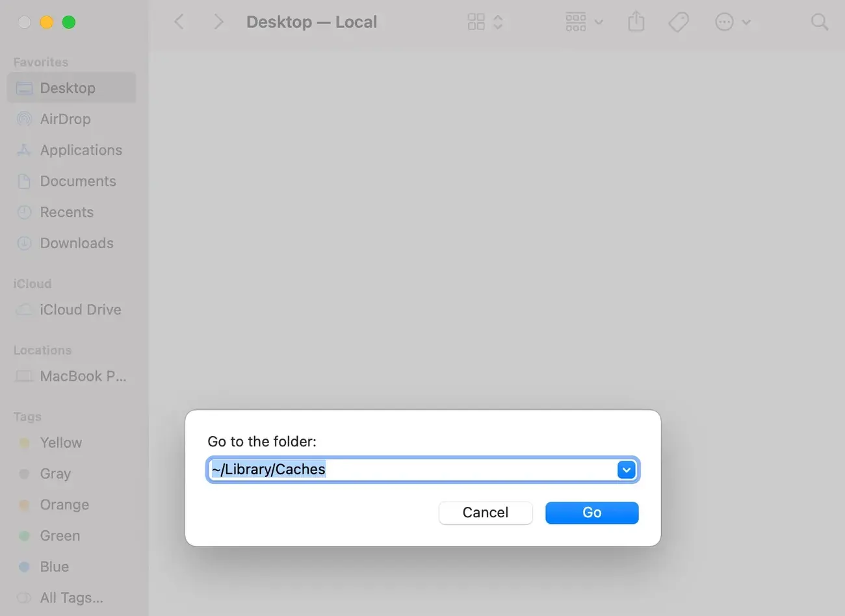845x616 pixels.
Task: Open iCloud Drive in sidebar
Action: click(80, 310)
